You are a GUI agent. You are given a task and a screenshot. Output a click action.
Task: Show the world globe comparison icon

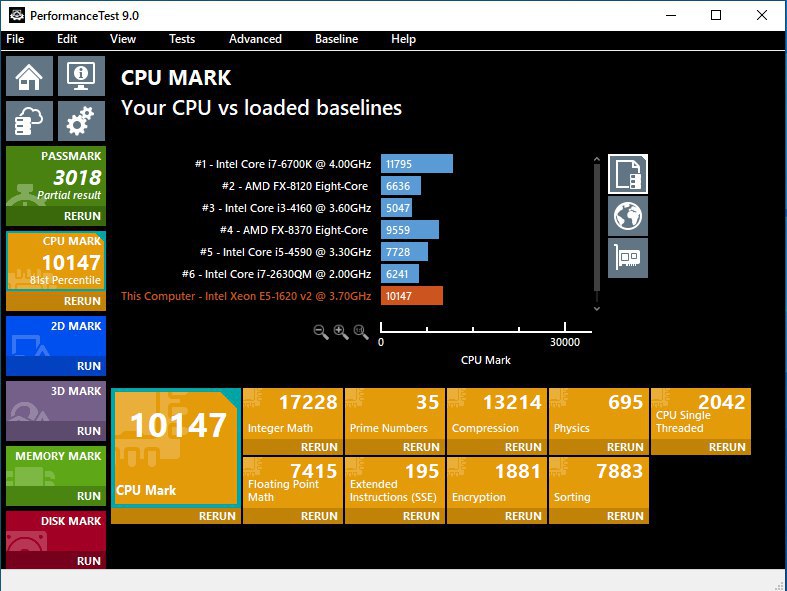tap(628, 216)
